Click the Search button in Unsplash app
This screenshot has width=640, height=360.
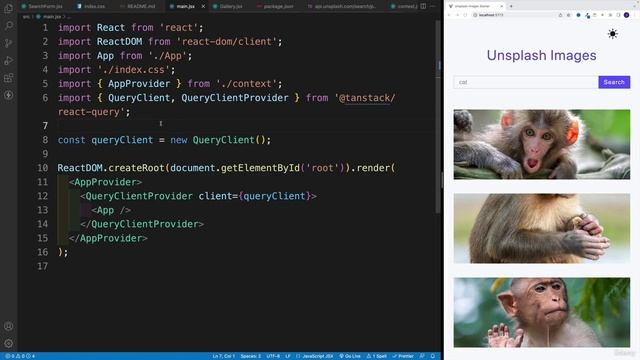(614, 82)
